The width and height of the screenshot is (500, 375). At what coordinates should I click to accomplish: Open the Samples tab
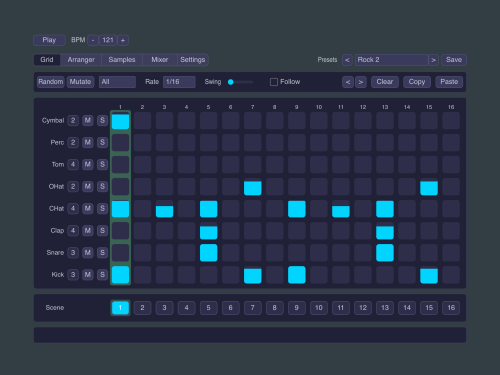[x=122, y=60]
